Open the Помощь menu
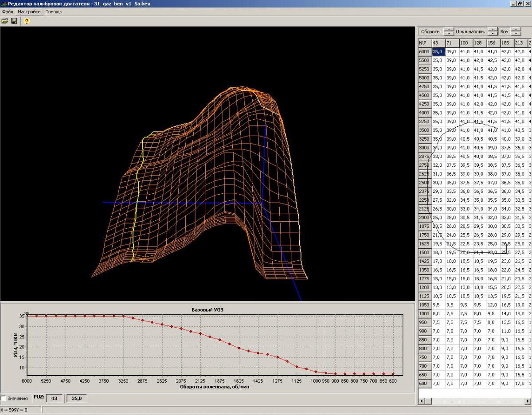The image size is (532, 415). (x=54, y=12)
